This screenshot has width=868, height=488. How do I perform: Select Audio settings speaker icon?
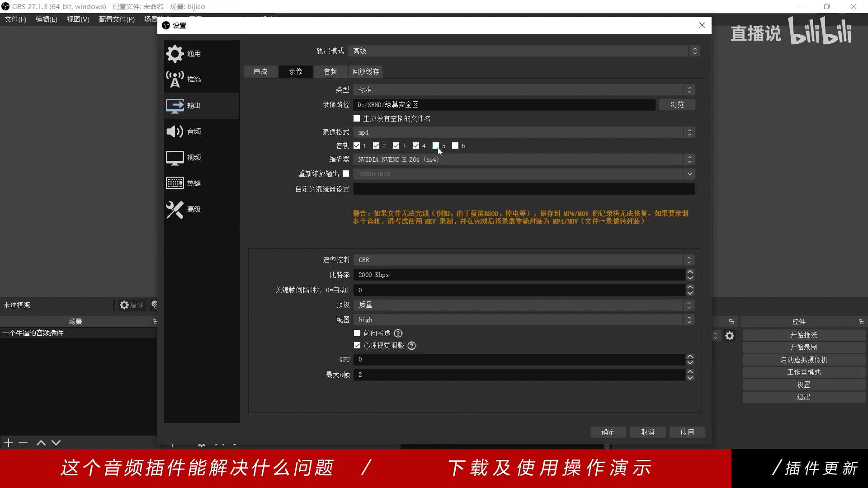pyautogui.click(x=175, y=131)
